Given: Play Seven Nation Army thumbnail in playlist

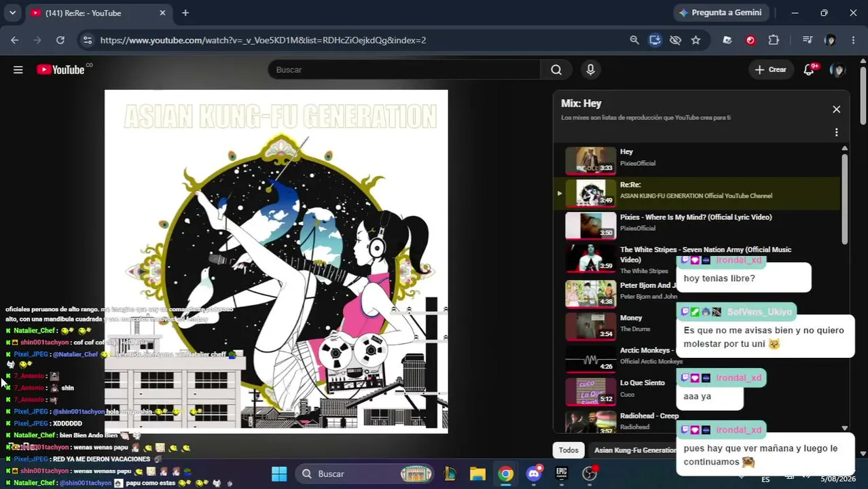Looking at the screenshot, I should [591, 258].
